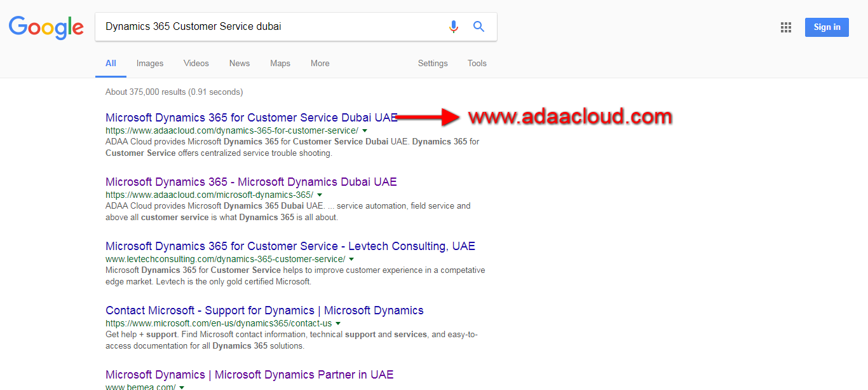Go to the Maps tab
This screenshot has height=390, width=868.
(280, 64)
